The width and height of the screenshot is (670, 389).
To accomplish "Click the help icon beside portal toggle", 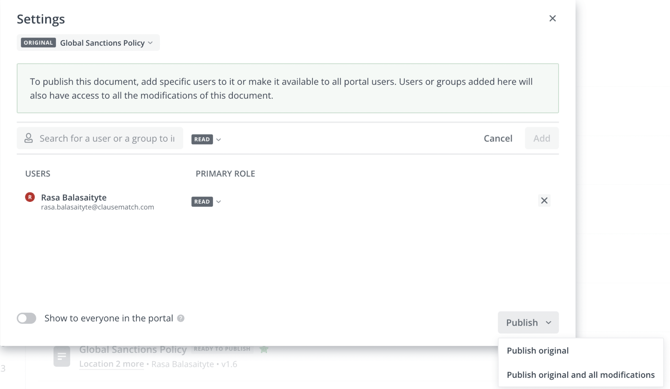I will click(x=181, y=318).
